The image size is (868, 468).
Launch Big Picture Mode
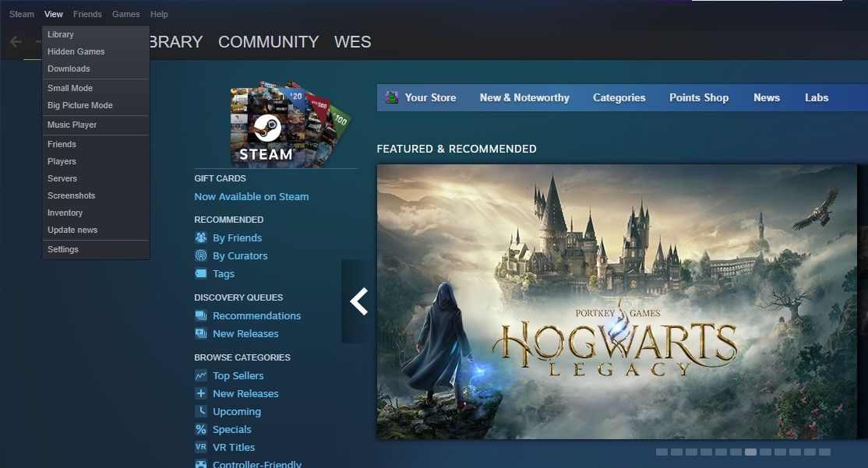[96, 105]
